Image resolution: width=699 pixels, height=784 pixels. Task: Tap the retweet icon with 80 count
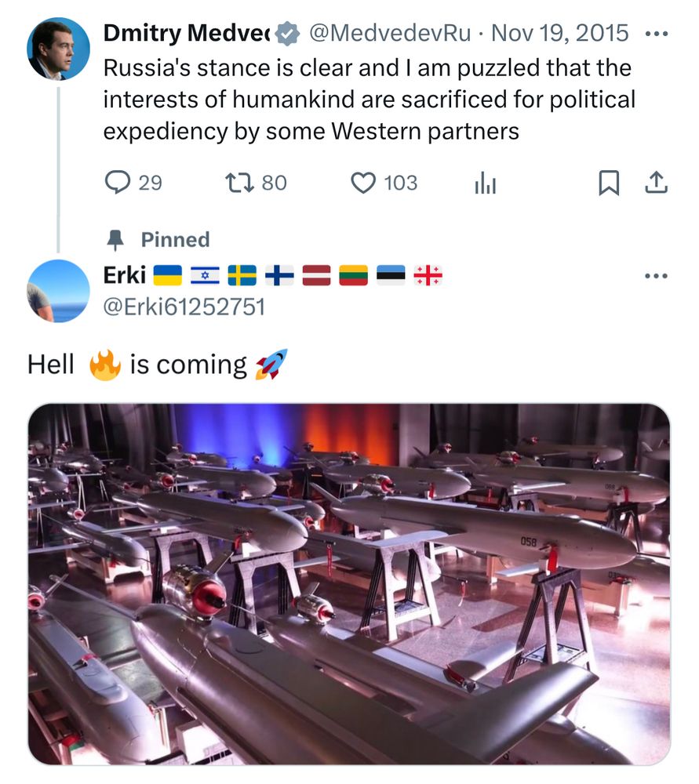236,183
